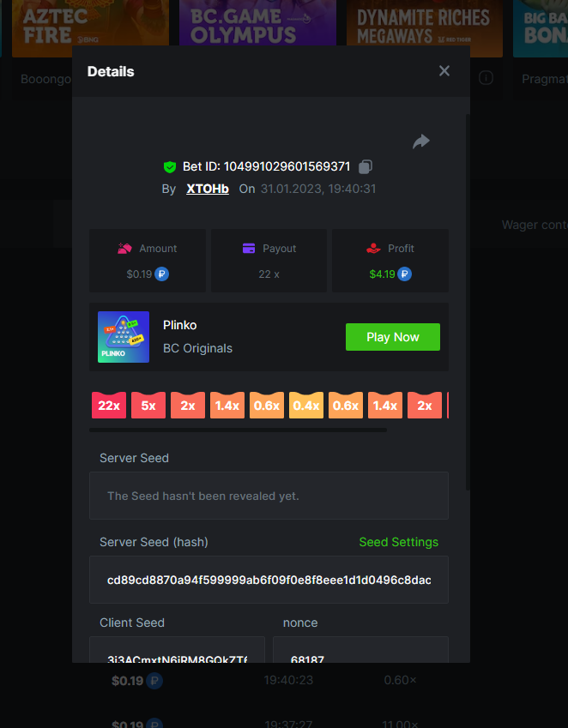Screen dimensions: 568x728
Task: Select the 0.4x multiplier swatch
Action: pyautogui.click(x=306, y=406)
